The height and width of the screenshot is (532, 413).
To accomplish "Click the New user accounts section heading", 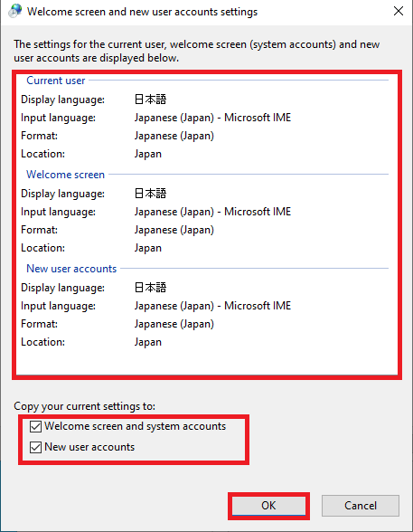I will coord(71,269).
